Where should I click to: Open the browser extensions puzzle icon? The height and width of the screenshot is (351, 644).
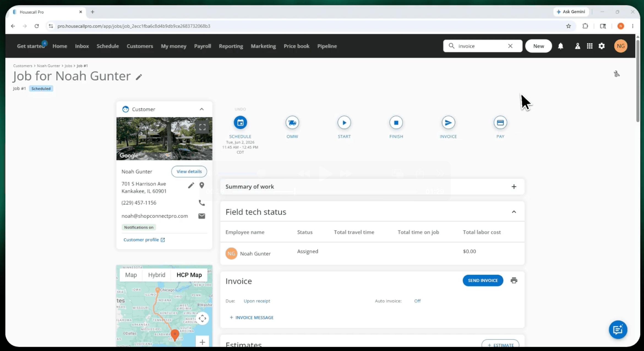coord(585,26)
